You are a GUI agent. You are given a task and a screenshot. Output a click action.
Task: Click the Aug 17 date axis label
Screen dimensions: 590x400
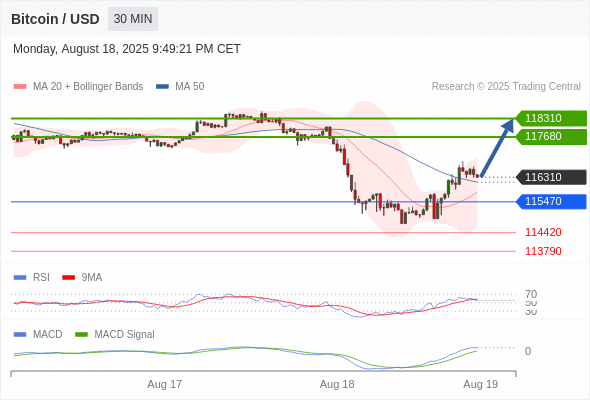(164, 384)
